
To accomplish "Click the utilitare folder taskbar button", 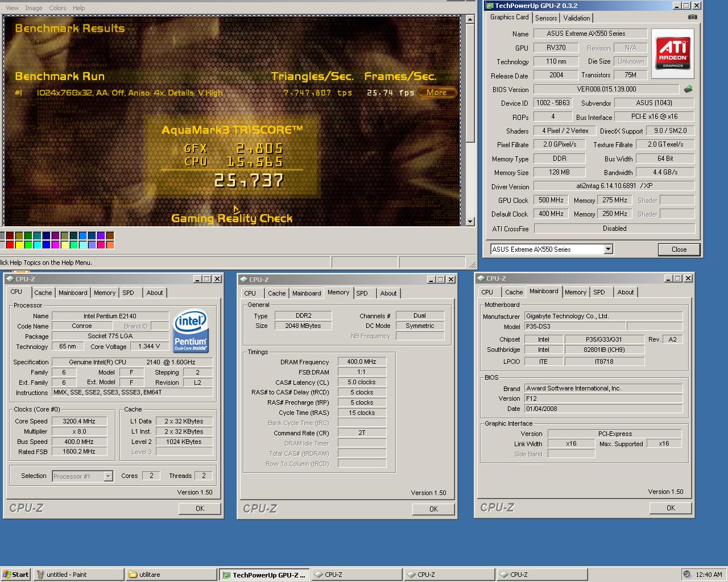I will [x=171, y=575].
